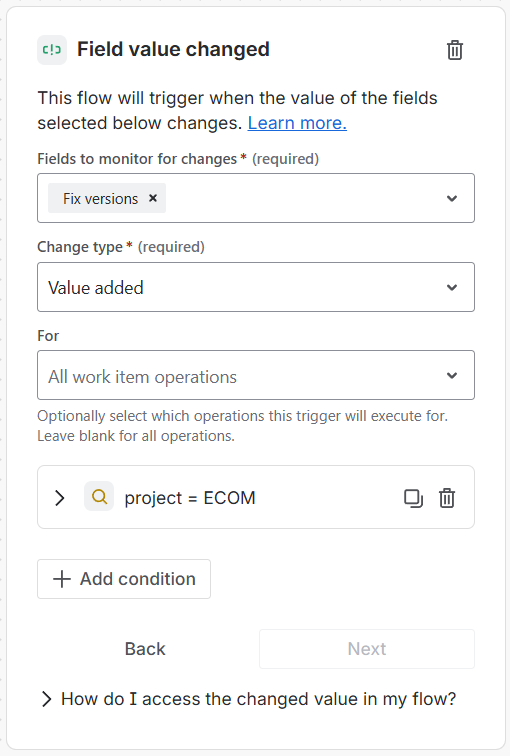Click the JQL search icon on condition
Image resolution: width=510 pixels, height=756 pixels.
99,496
